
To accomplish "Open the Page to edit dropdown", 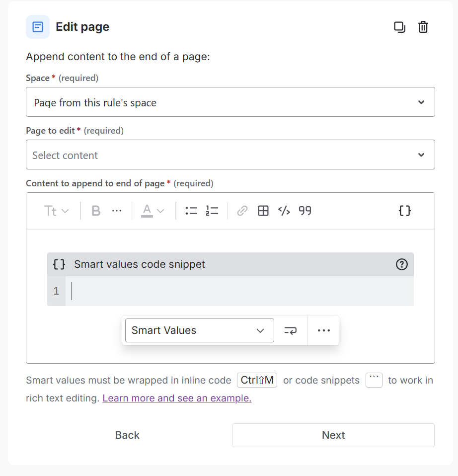I will 230,155.
